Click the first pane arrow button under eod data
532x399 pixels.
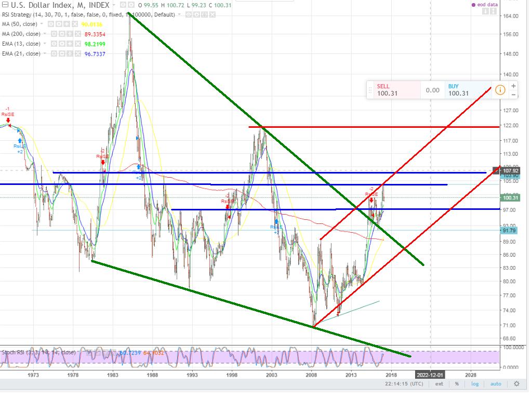(x=486, y=11)
